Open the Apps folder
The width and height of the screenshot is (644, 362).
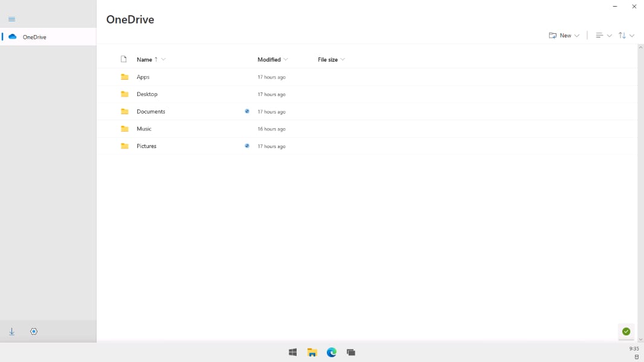tap(143, 77)
